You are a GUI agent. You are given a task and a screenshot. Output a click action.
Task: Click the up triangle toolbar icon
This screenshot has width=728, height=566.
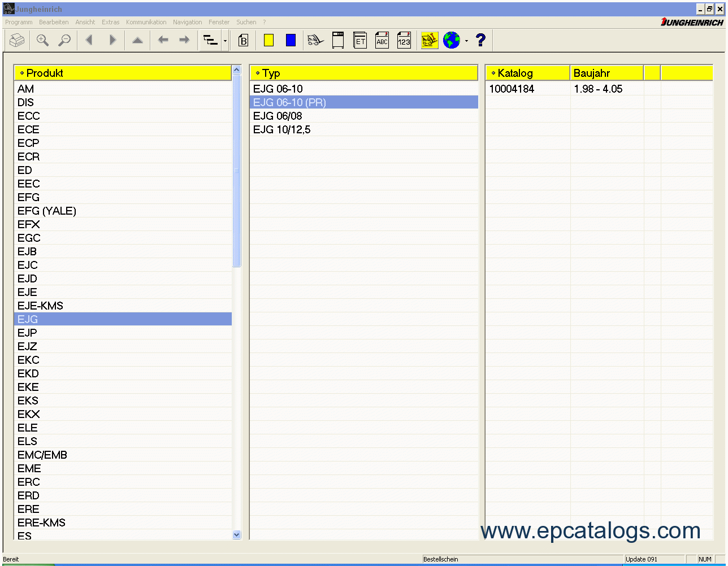(137, 40)
